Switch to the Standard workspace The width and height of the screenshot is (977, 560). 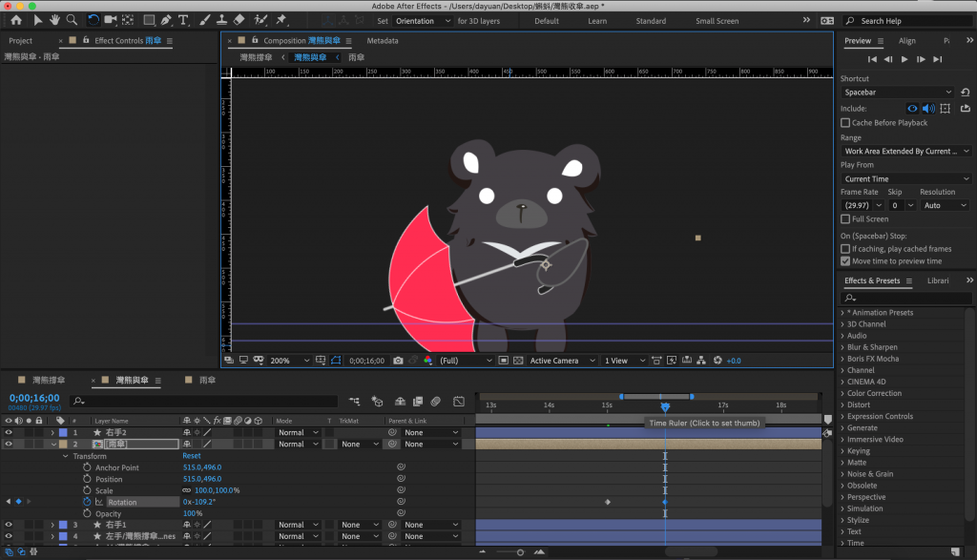pyautogui.click(x=651, y=21)
